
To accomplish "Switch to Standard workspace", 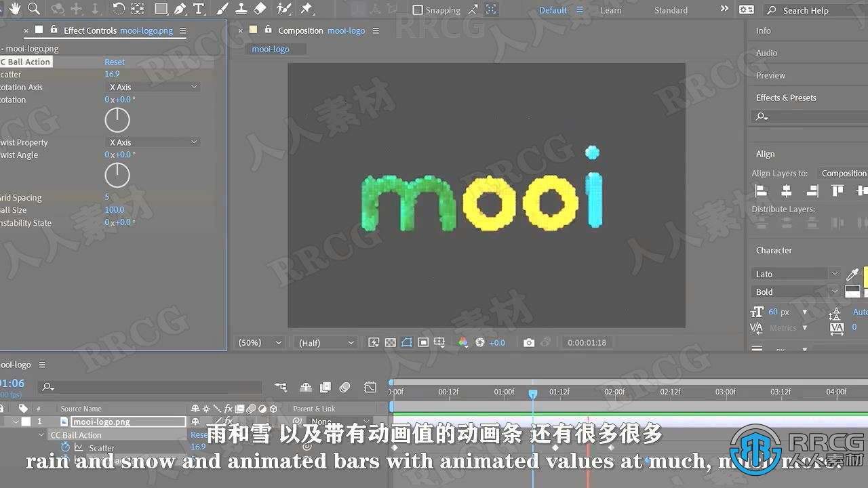I will [671, 10].
